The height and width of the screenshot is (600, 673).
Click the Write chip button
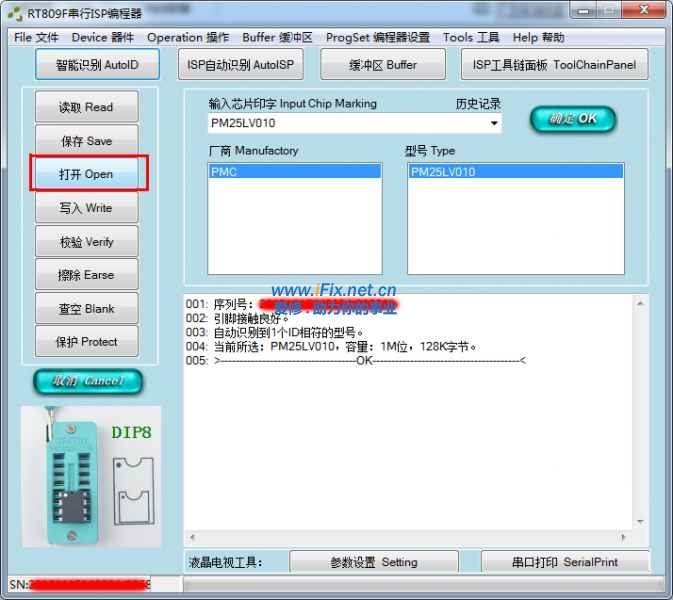click(x=86, y=208)
